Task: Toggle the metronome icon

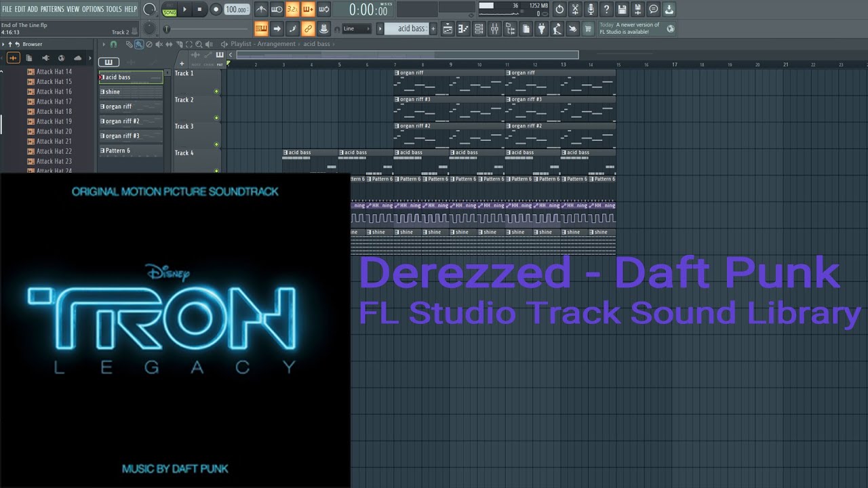Action: [261, 9]
